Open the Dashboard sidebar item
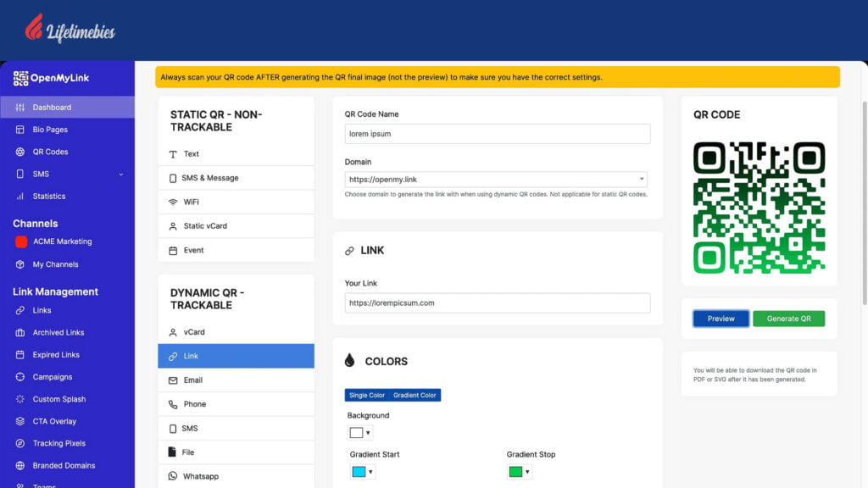Image resolution: width=868 pixels, height=488 pixels. click(67, 108)
